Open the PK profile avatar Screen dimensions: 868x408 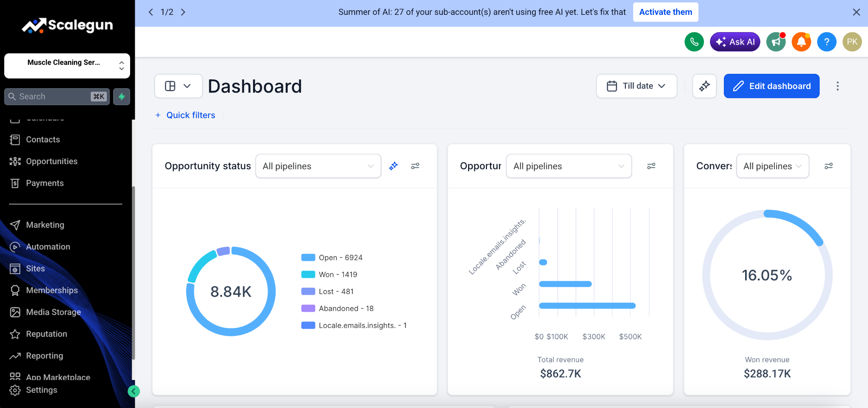852,42
